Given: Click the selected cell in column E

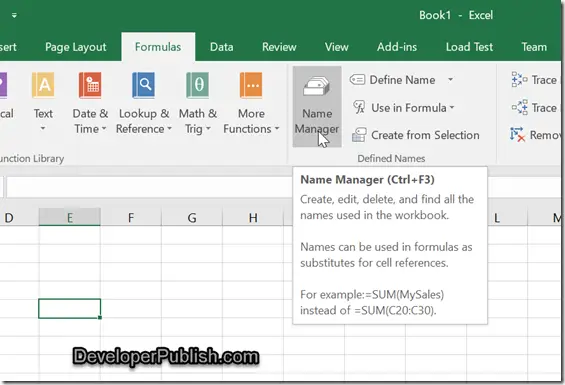Looking at the screenshot, I should [x=70, y=309].
